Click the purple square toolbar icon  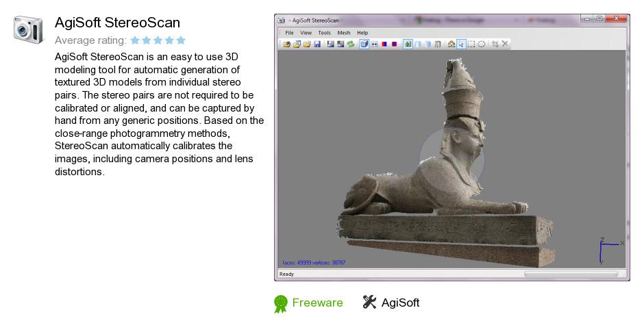395,44
